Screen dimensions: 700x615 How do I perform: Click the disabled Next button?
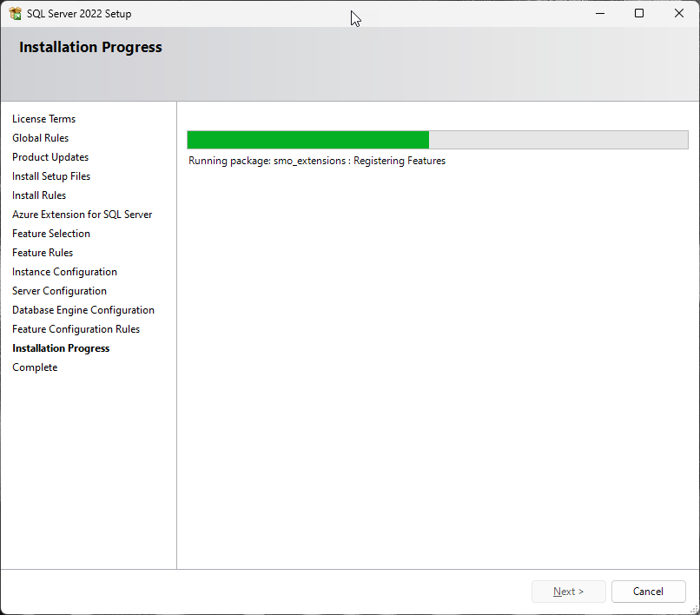569,592
